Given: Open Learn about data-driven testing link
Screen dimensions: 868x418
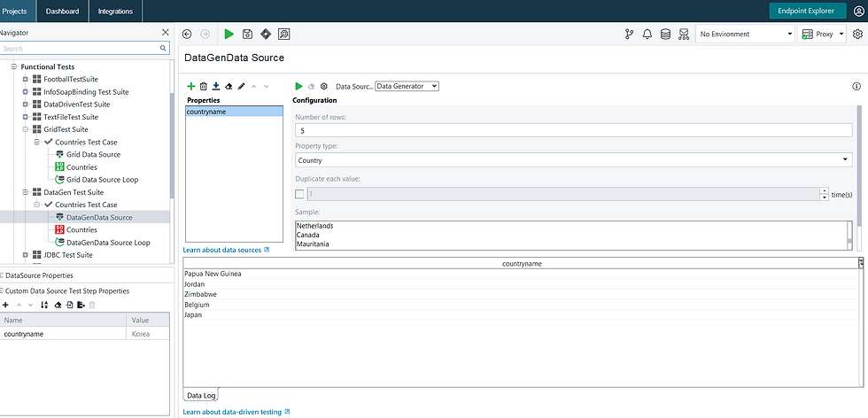Looking at the screenshot, I should (232, 412).
